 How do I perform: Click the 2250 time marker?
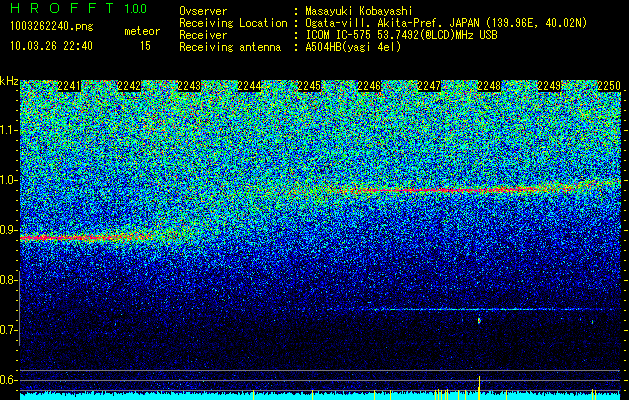[609, 86]
